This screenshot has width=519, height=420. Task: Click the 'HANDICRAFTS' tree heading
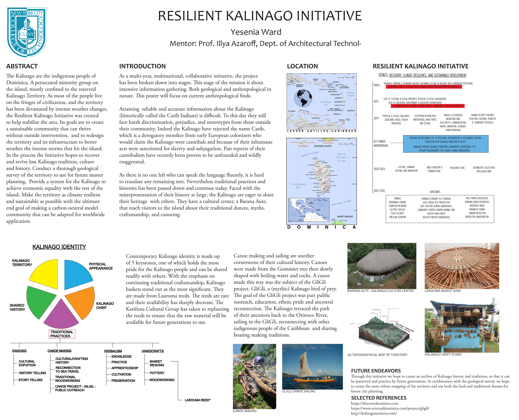coord(153,351)
